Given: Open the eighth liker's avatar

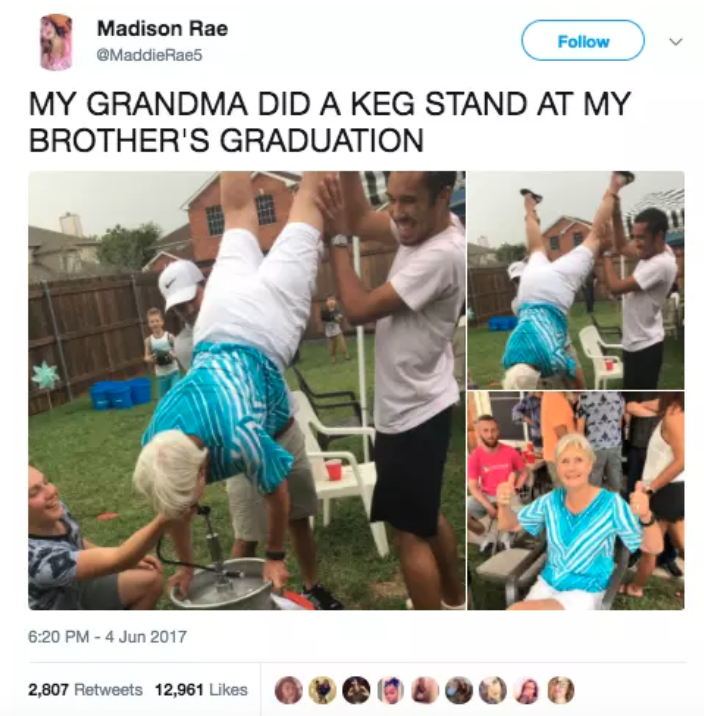Looking at the screenshot, I should click(x=527, y=690).
